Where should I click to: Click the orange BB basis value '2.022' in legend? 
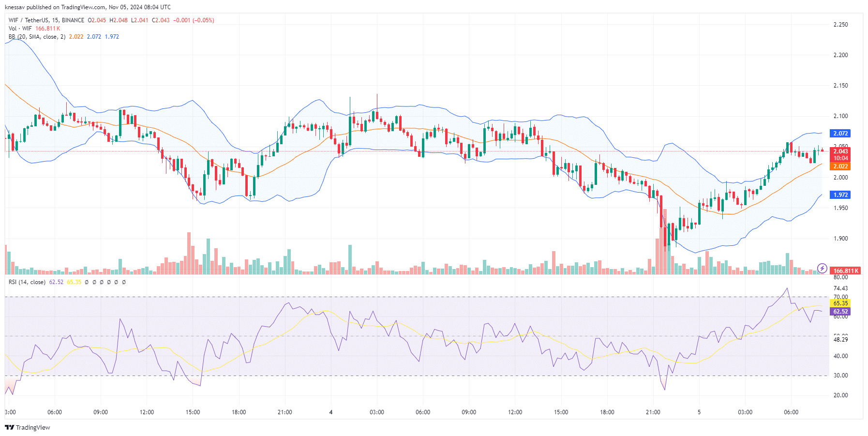click(x=76, y=37)
